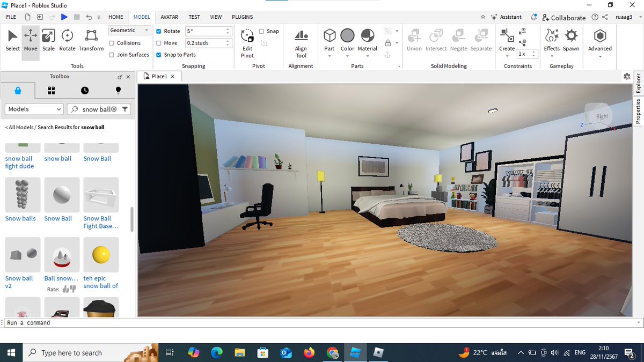Image resolution: width=644 pixels, height=362 pixels.
Task: Choose the Select tool
Action: (x=12, y=41)
